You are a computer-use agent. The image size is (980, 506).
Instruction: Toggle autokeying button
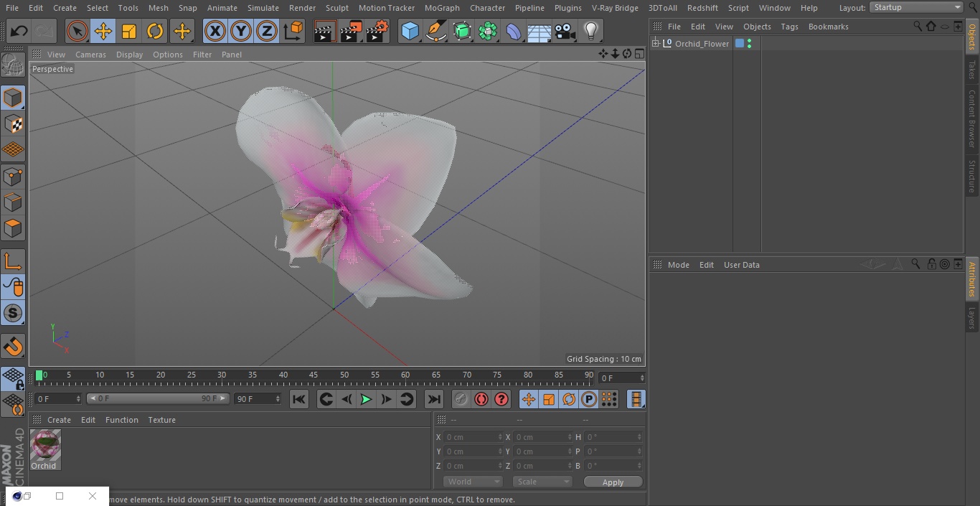[481, 399]
